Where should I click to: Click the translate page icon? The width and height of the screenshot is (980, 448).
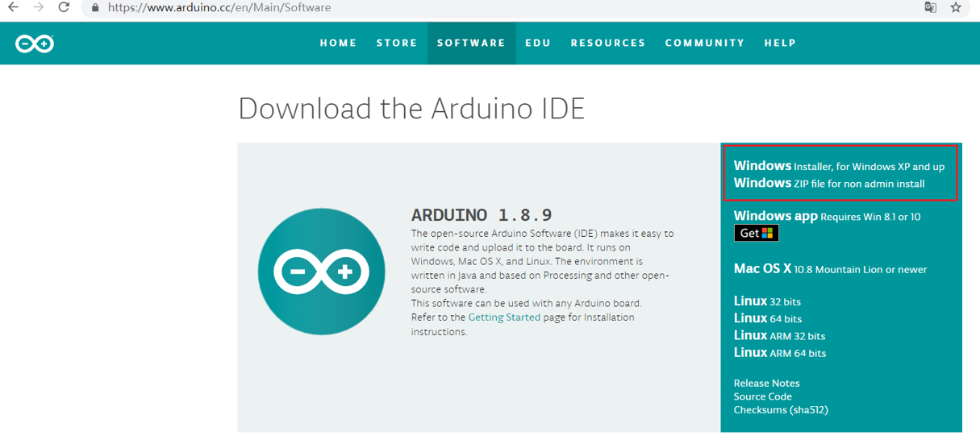930,7
